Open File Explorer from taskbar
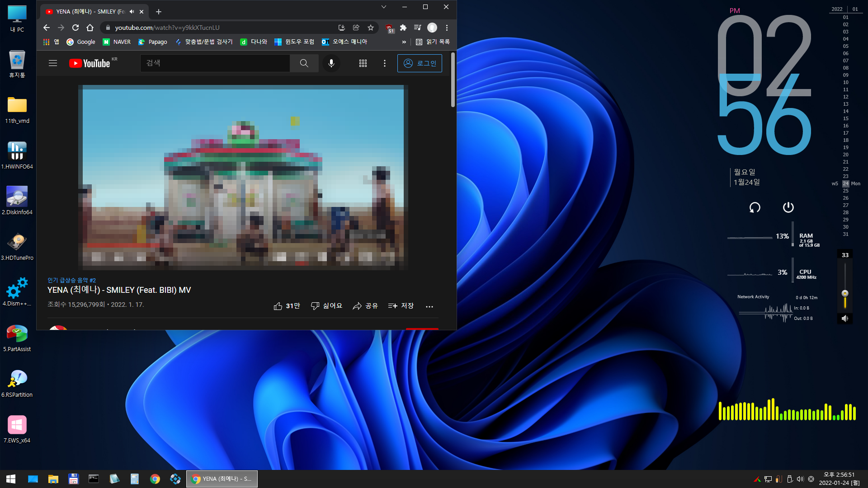The width and height of the screenshot is (868, 488). 53,479
